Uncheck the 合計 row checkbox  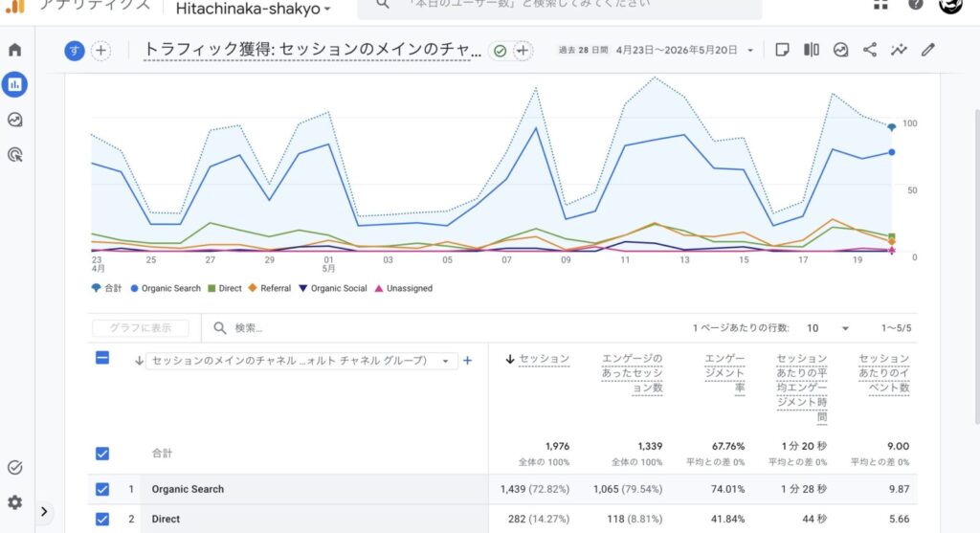click(102, 454)
